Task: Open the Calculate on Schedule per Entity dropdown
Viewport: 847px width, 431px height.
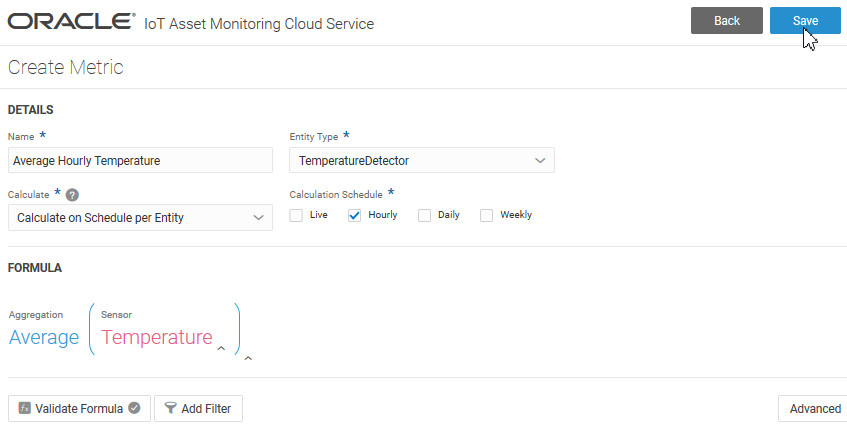Action: [x=140, y=218]
